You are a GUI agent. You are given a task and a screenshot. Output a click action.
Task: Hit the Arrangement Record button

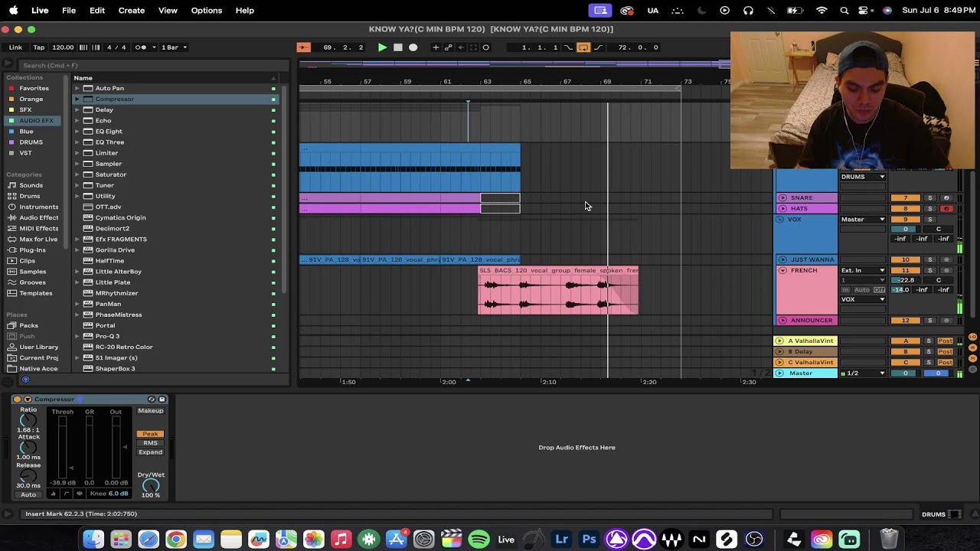[413, 47]
